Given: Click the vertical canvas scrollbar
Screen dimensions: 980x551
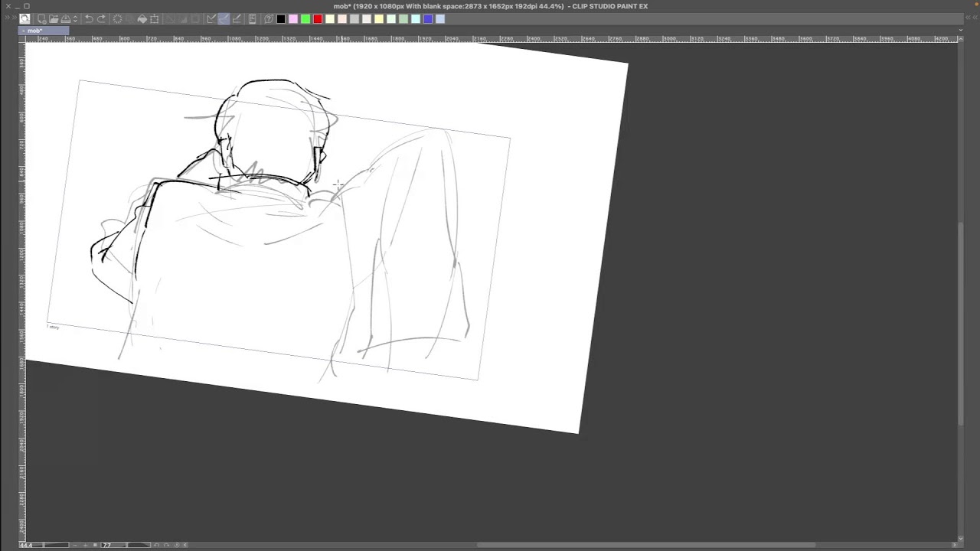Looking at the screenshot, I should coord(961,323).
